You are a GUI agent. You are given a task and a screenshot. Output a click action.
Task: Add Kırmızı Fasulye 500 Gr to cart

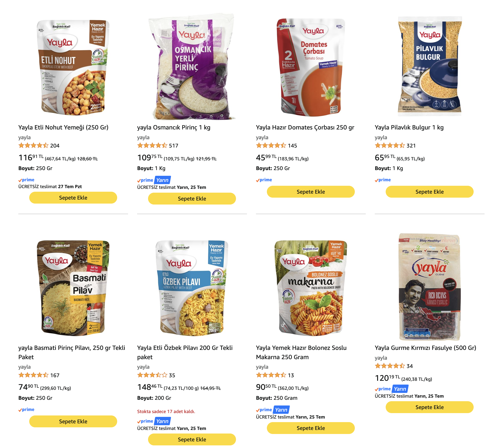point(429,407)
